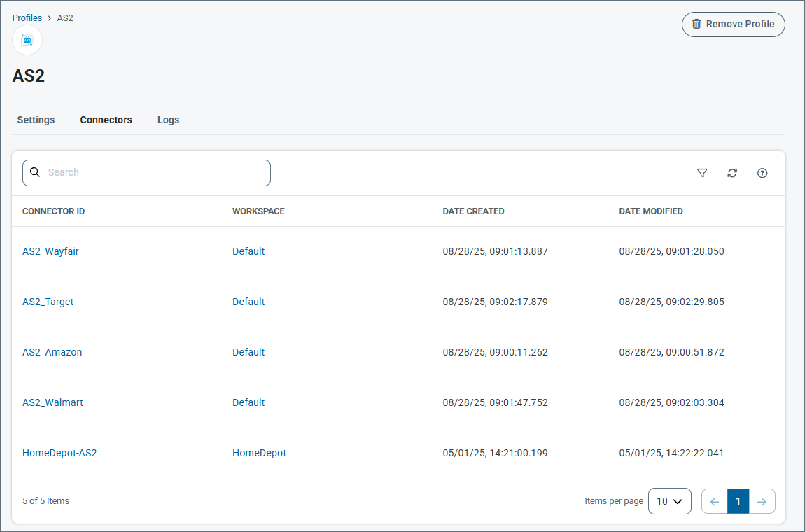Refresh the connectors list
This screenshot has width=805, height=532.
tap(732, 173)
